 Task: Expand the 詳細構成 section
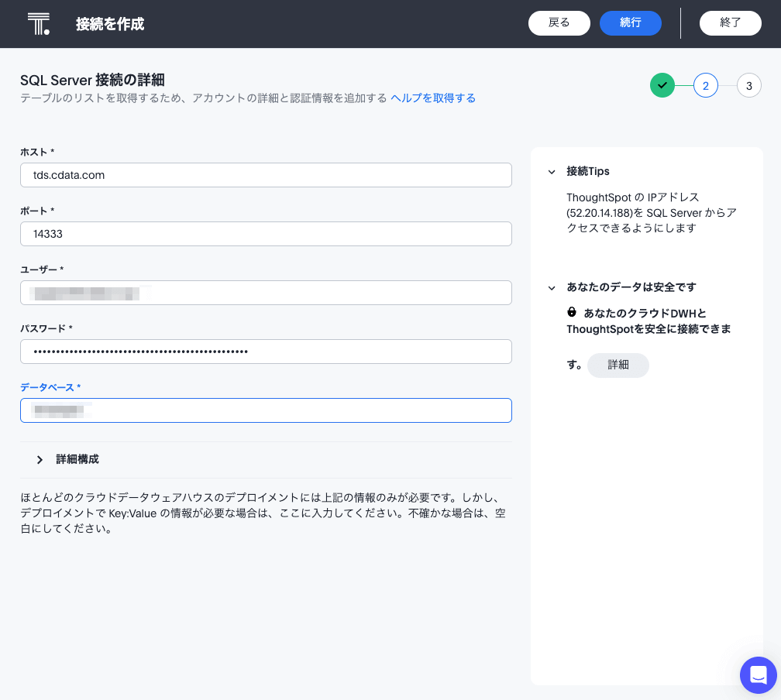click(266, 459)
